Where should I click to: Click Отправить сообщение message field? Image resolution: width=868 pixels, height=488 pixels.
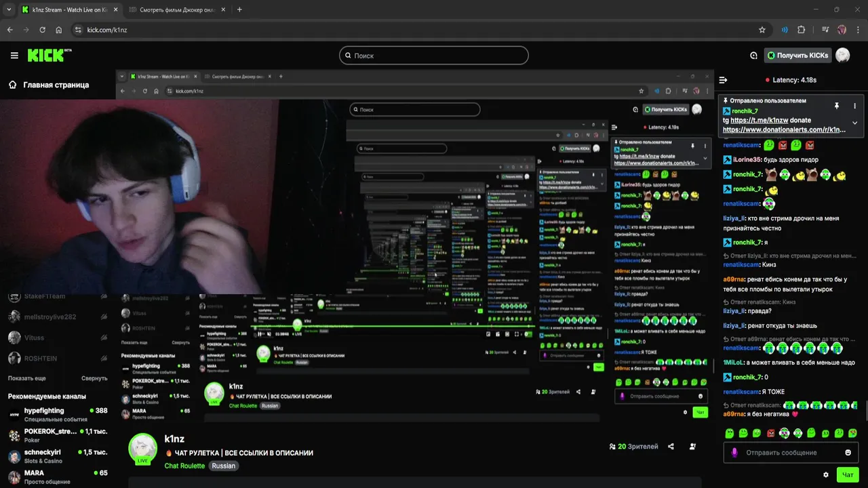pyautogui.click(x=791, y=453)
